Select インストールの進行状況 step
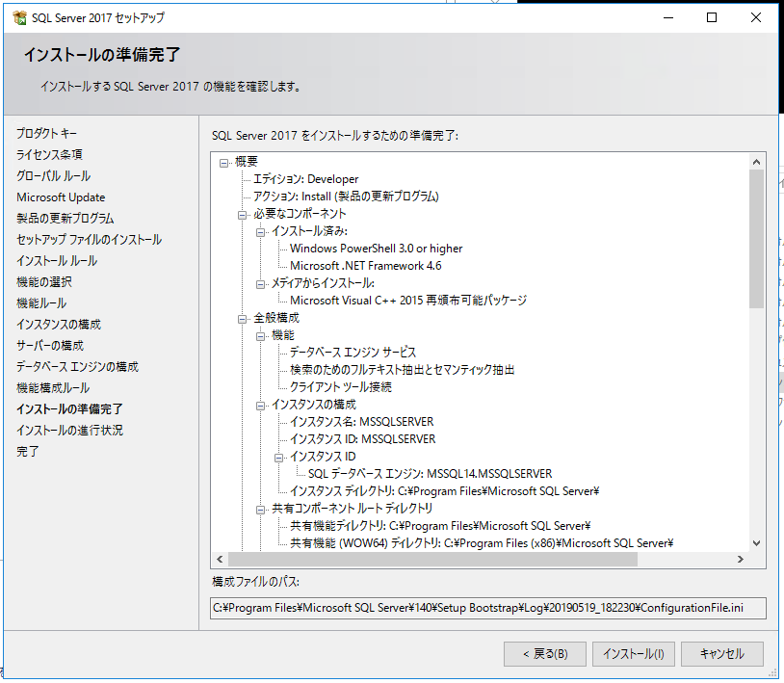784x683 pixels. point(69,430)
